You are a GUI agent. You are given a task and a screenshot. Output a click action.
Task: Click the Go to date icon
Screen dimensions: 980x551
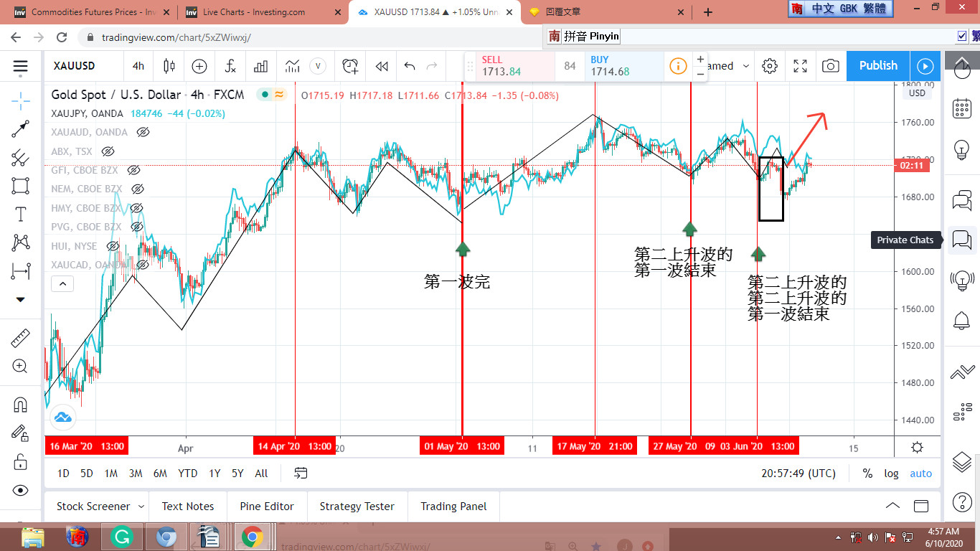(301, 473)
